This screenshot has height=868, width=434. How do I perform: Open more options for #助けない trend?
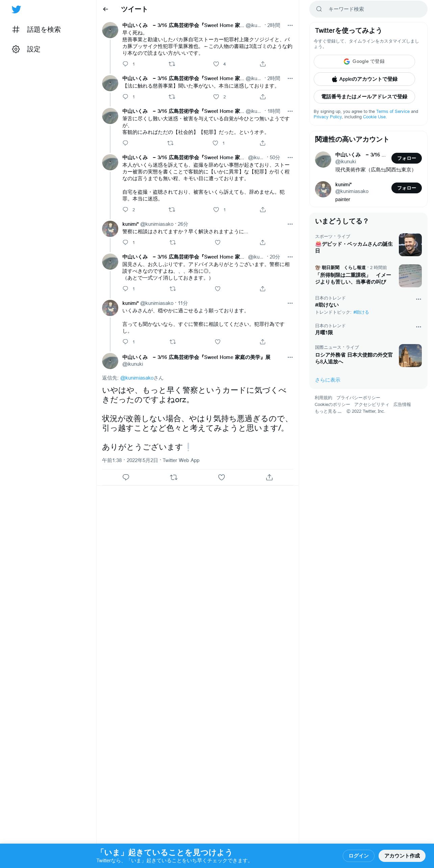click(x=418, y=299)
